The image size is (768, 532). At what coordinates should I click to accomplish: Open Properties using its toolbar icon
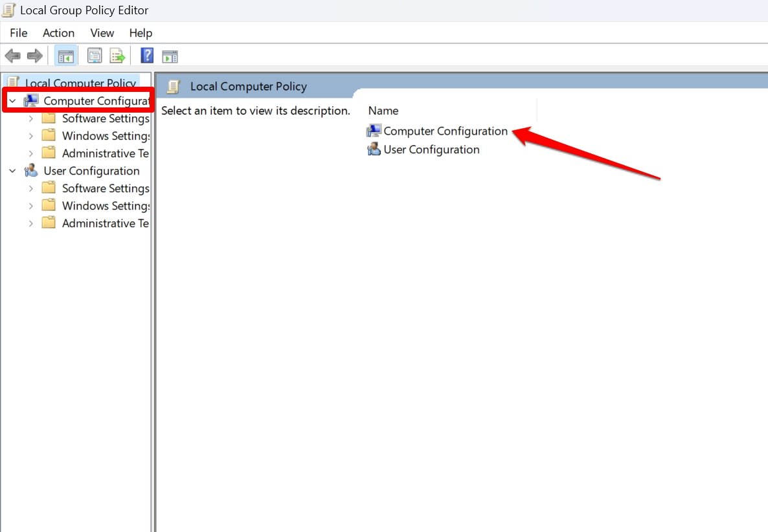(x=94, y=56)
